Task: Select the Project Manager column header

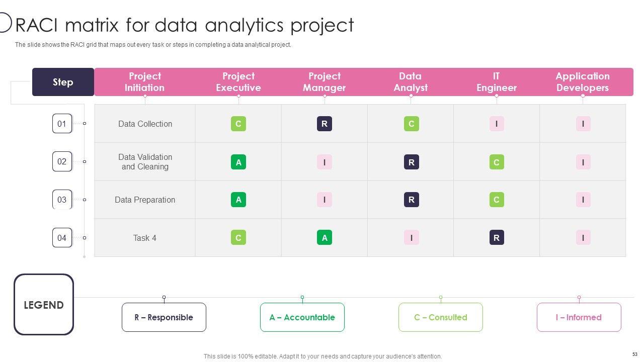Action: click(x=325, y=82)
